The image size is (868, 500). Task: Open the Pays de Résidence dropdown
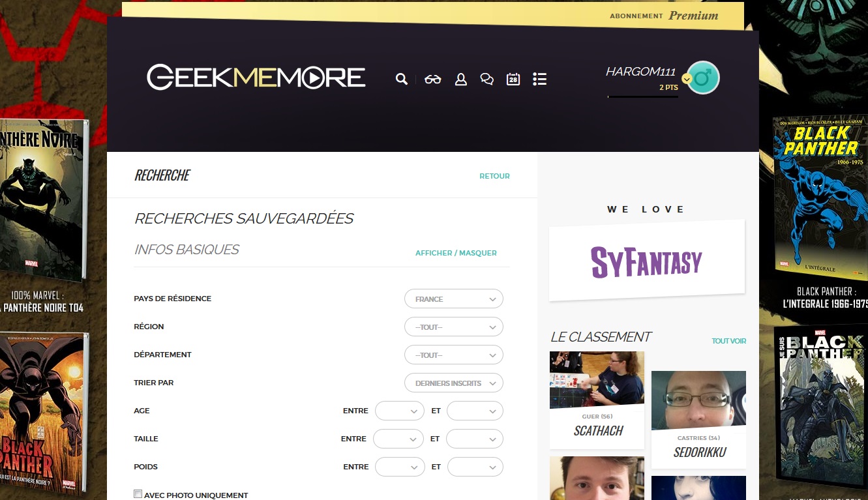coord(454,299)
